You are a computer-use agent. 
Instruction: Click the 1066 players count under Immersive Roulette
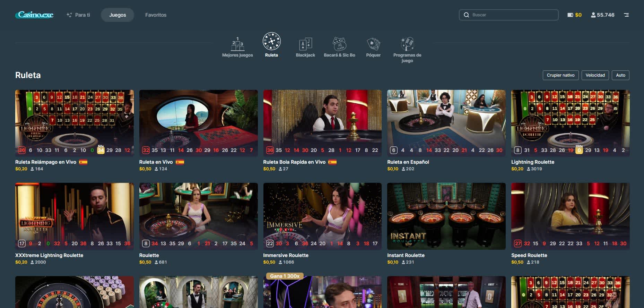[286, 262]
